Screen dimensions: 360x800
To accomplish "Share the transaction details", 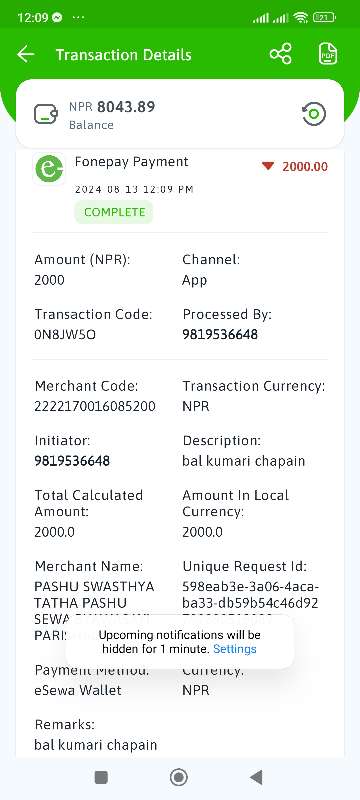I will (280, 54).
